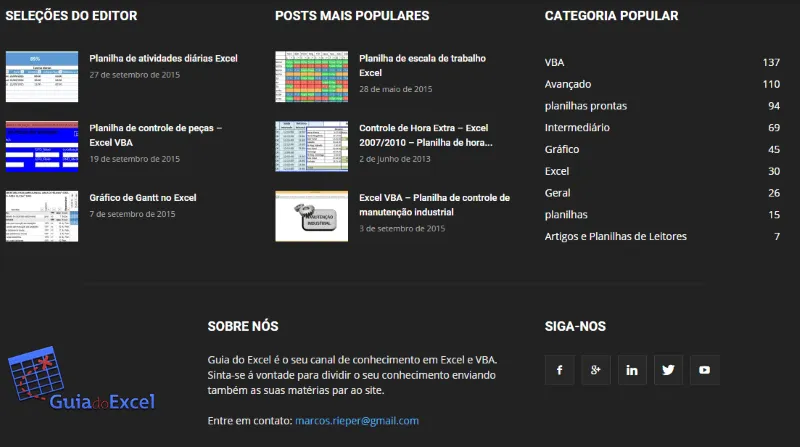Screen dimensions: 800x447
Task: Select the Avançado category
Action: click(568, 84)
